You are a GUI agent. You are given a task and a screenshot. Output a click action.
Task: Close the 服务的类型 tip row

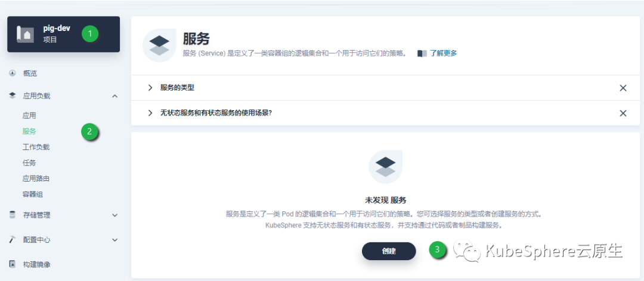coord(623,88)
